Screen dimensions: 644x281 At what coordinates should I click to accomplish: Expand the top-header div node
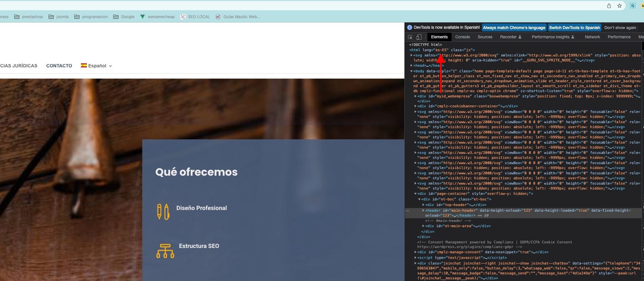[423, 205]
